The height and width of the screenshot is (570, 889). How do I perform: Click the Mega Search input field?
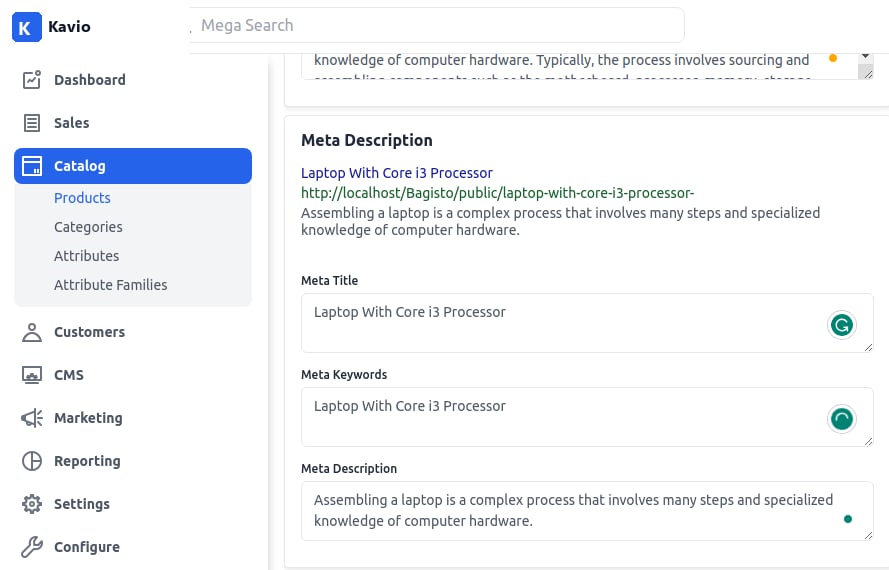point(437,25)
